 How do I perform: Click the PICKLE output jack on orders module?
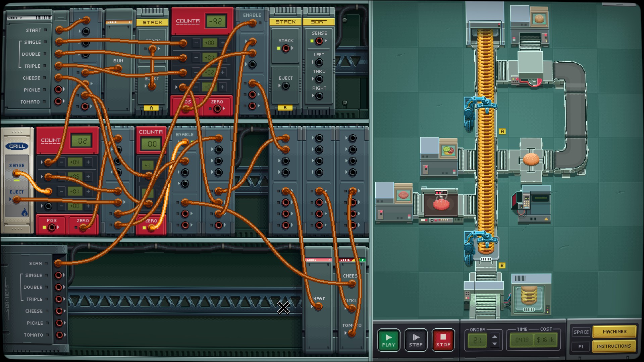(x=58, y=89)
